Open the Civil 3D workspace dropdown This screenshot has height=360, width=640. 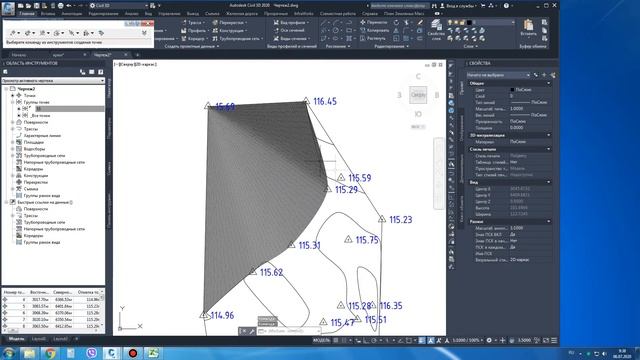coord(118,6)
